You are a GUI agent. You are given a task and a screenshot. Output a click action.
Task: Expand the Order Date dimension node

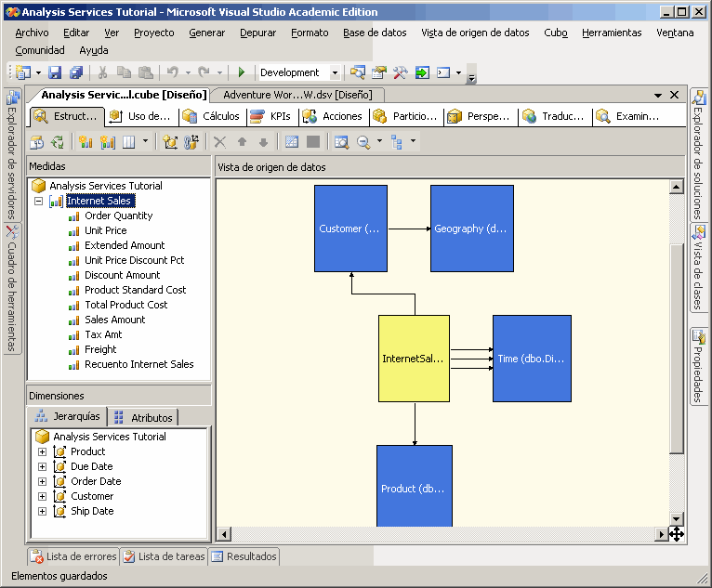42,482
